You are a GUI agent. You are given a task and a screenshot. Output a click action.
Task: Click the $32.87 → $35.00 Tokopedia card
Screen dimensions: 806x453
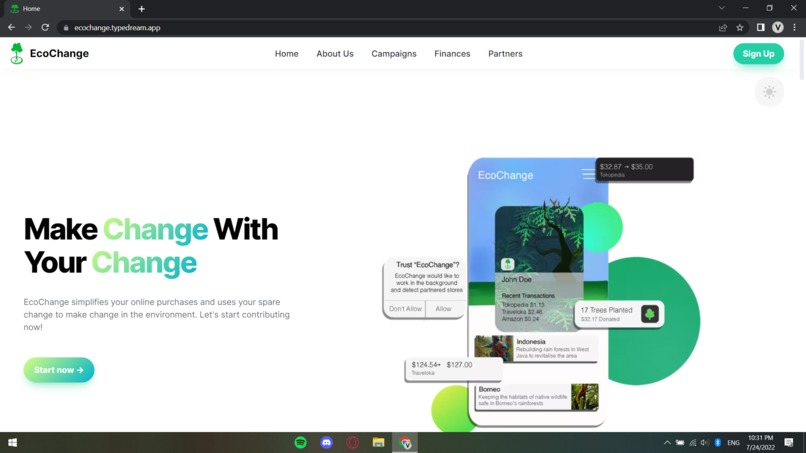click(644, 170)
